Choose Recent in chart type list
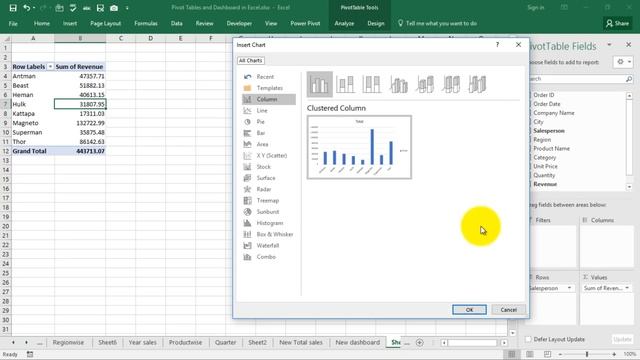The image size is (640, 360). click(x=269, y=77)
